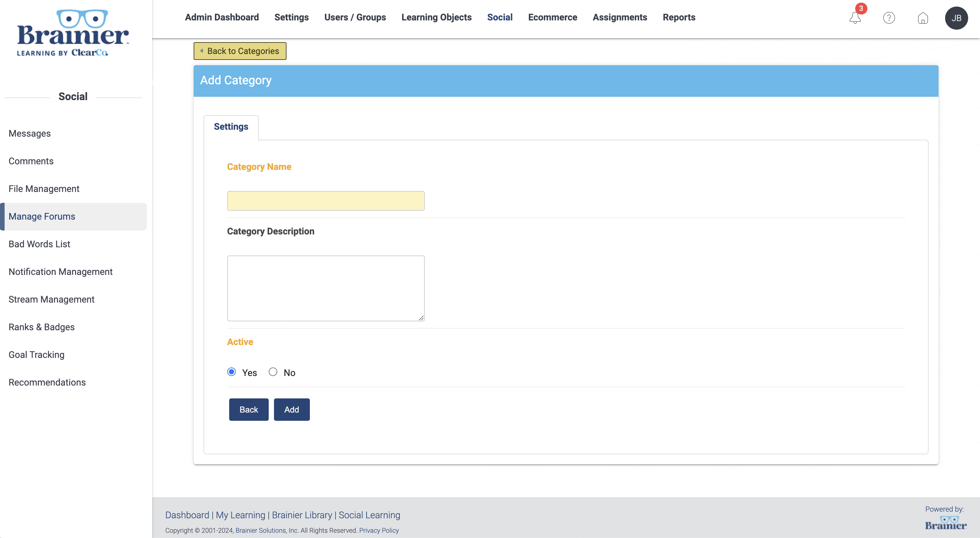Open File Management in sidebar
The height and width of the screenshot is (538, 980).
(x=44, y=189)
